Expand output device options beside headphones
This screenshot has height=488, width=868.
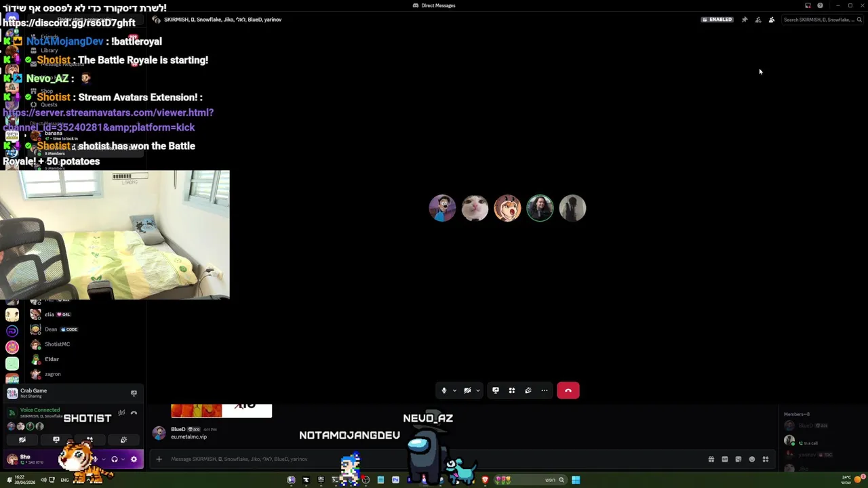pyautogui.click(x=122, y=460)
